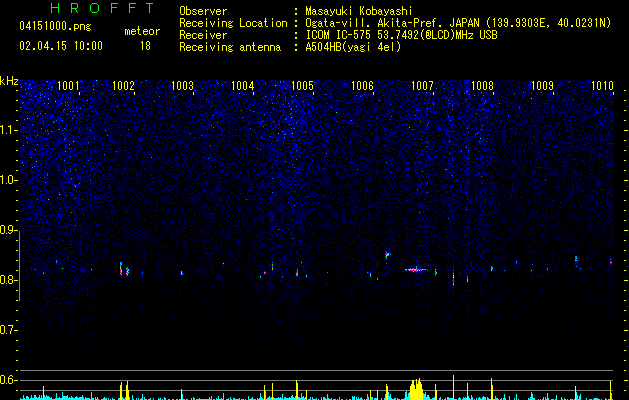Click time marker 1004
The image size is (629, 400).
tap(243, 86)
